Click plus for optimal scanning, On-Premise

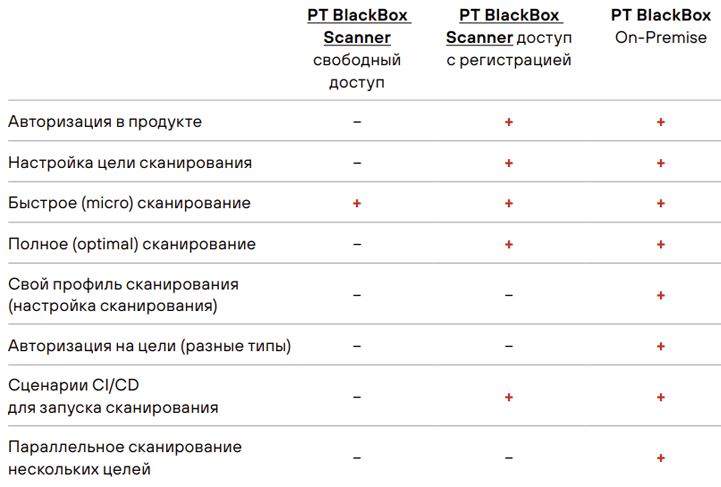click(x=661, y=244)
